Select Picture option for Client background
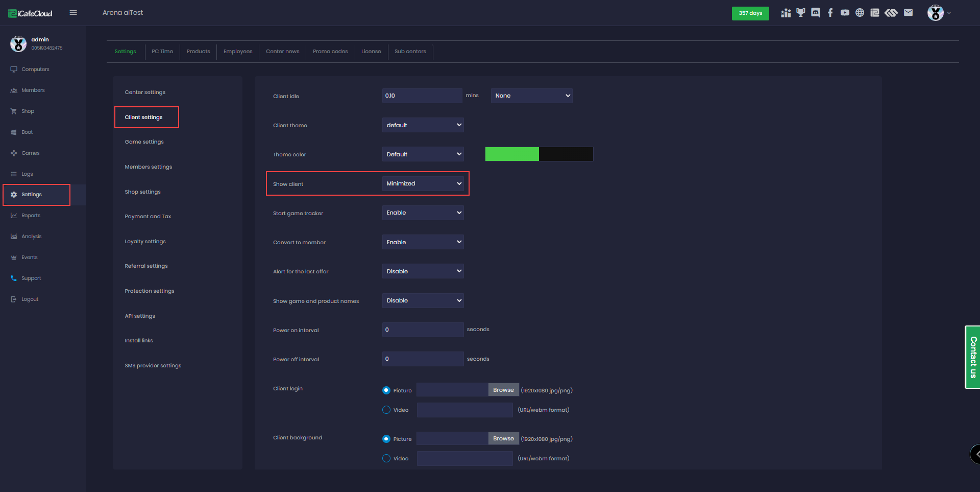 (386, 439)
